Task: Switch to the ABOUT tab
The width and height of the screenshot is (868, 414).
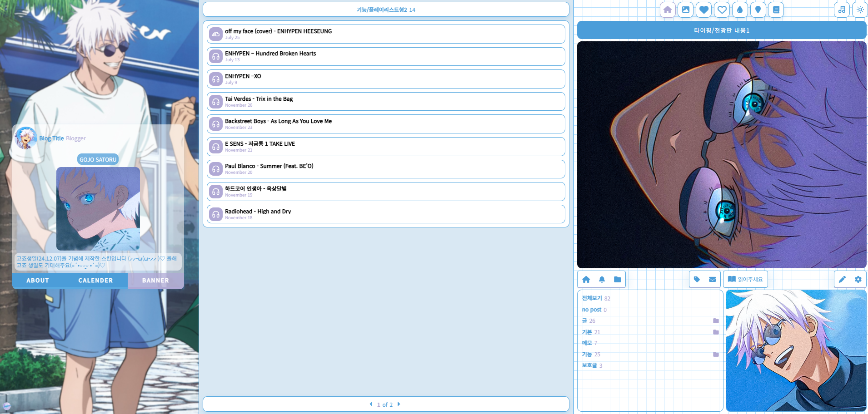Action: pos(38,281)
